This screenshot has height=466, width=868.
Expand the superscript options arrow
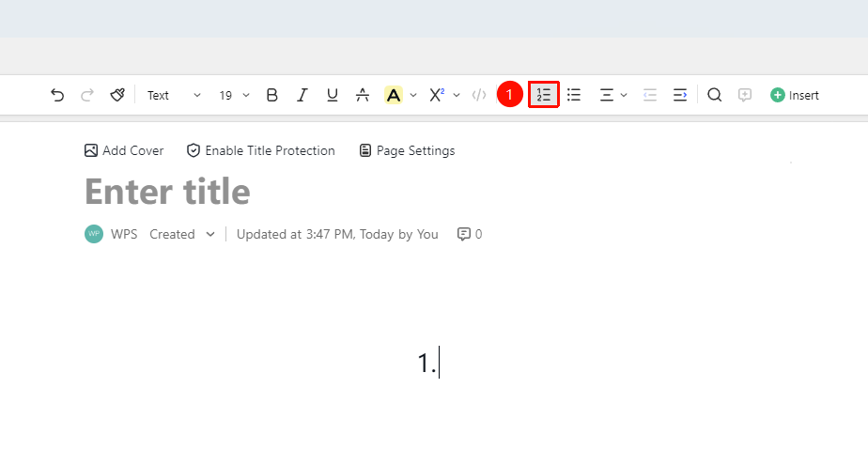tap(457, 95)
